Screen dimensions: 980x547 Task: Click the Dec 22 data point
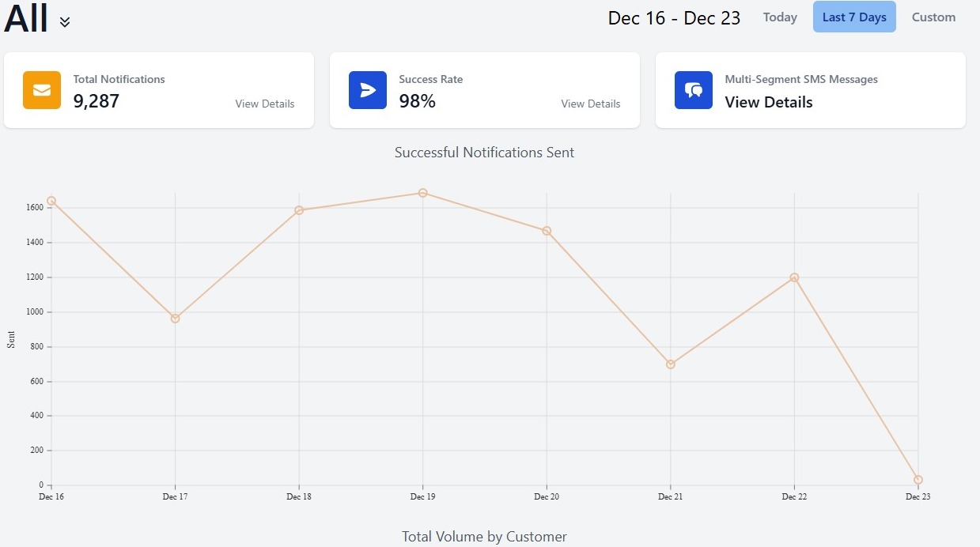click(x=794, y=277)
